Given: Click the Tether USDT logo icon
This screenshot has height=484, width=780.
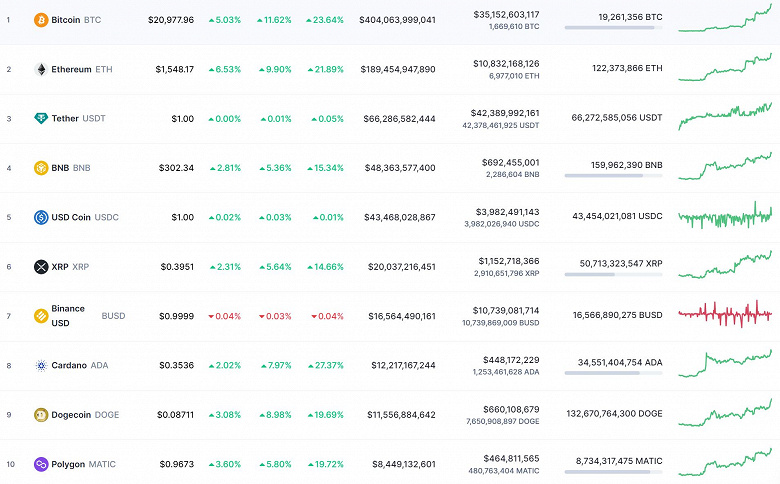Looking at the screenshot, I should (x=41, y=119).
